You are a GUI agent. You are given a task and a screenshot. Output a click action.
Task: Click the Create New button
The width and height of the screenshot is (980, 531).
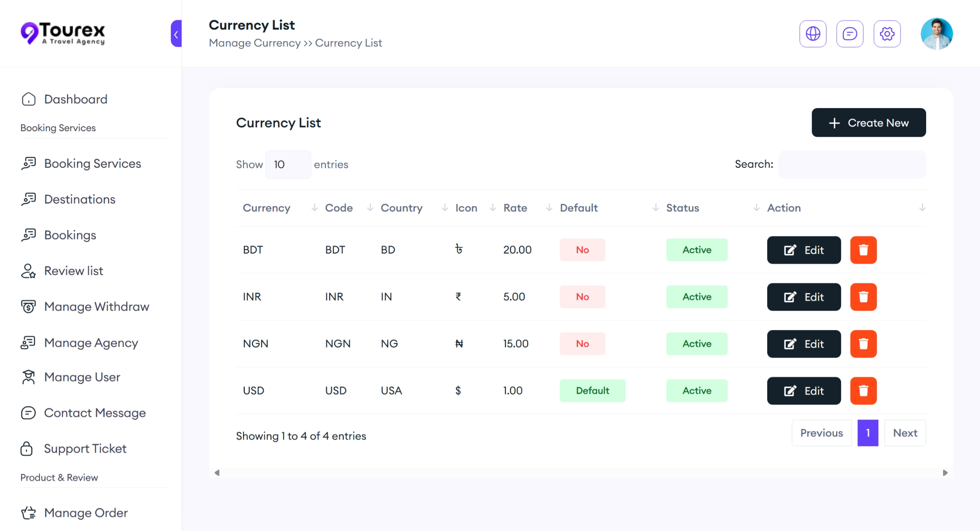[x=869, y=123]
